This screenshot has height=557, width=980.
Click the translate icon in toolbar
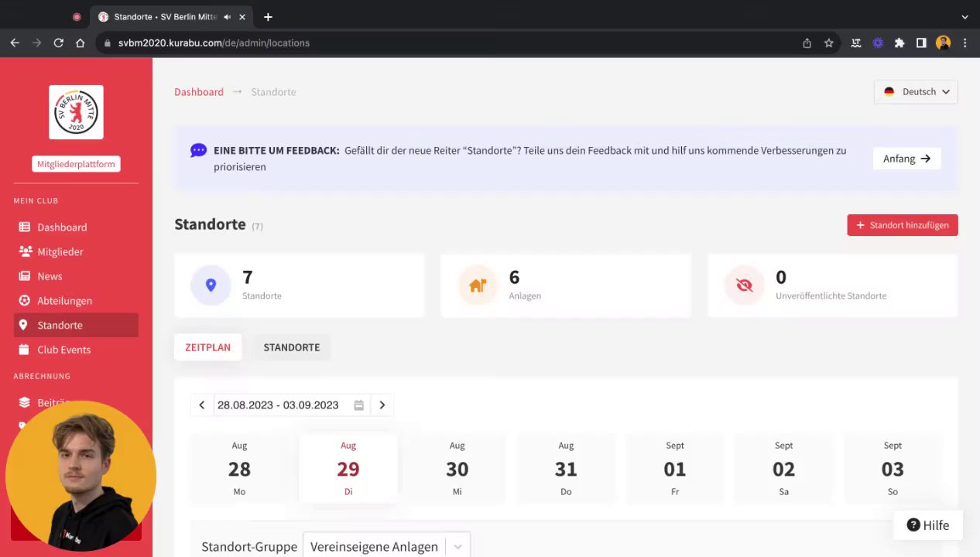856,43
